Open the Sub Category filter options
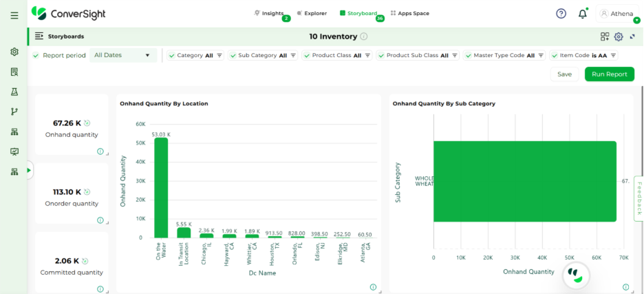 pos(293,55)
